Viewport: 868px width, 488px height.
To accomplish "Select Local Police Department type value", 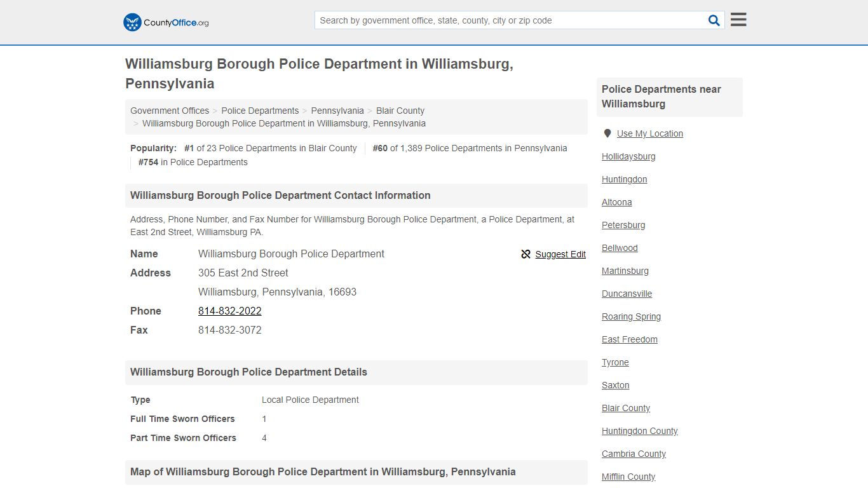I will [310, 400].
